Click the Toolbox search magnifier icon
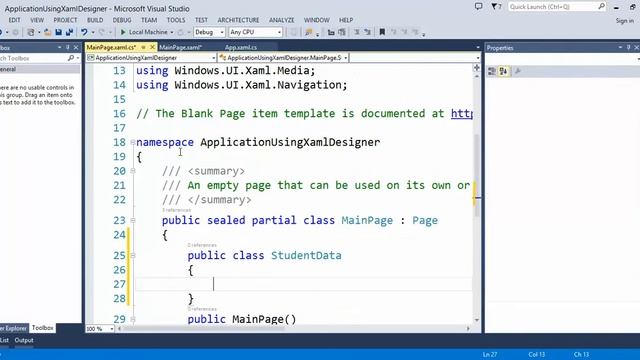The height and width of the screenshot is (360, 640). click(x=71, y=58)
